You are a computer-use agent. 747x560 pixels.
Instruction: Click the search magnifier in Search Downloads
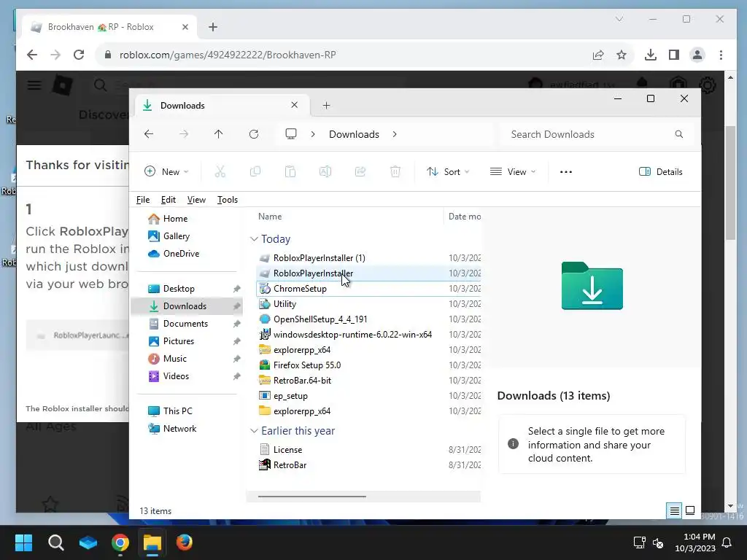(679, 134)
